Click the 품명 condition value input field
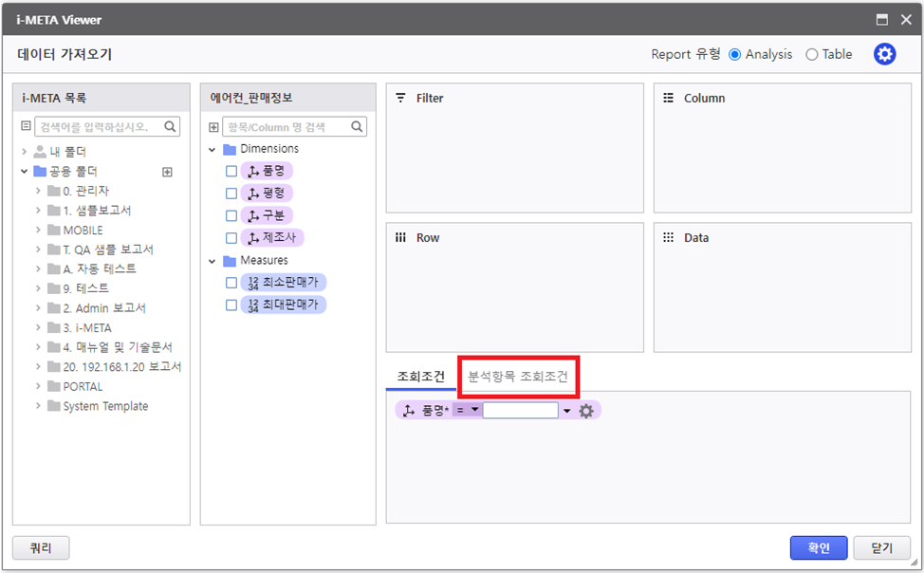 520,411
